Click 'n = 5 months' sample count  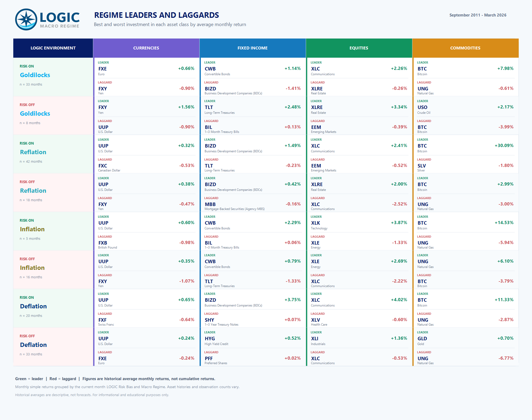30,238
